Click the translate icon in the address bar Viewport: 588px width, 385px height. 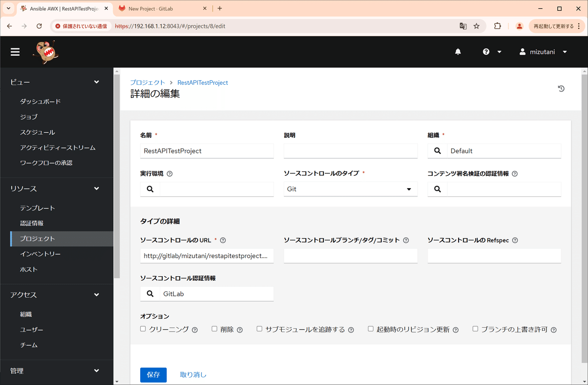[463, 26]
